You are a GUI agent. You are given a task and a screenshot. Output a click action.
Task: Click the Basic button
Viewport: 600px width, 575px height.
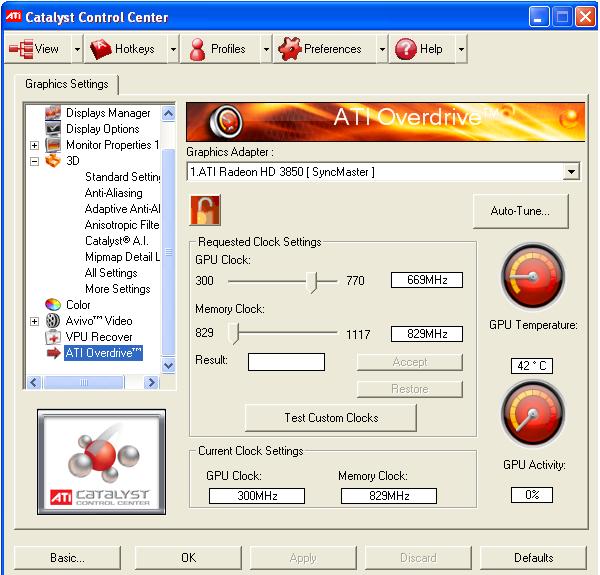(67, 558)
